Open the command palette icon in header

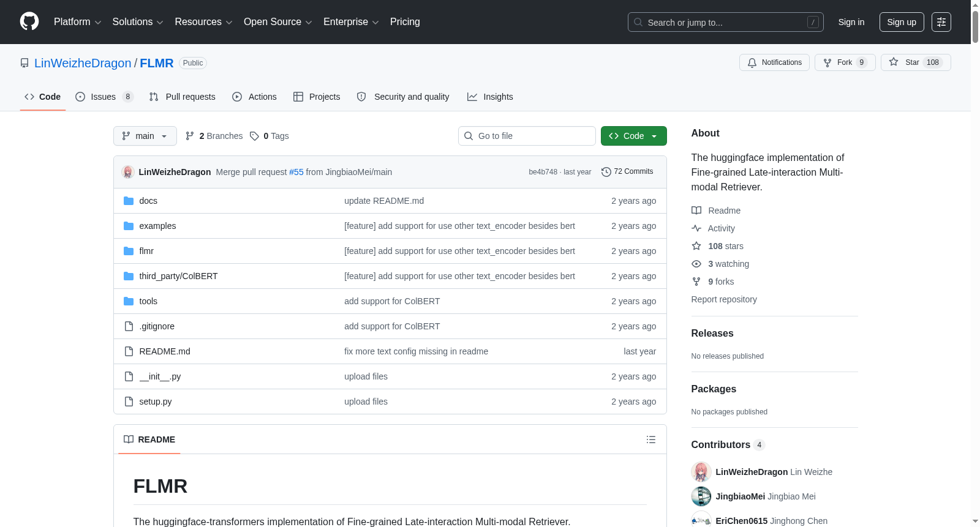[941, 22]
